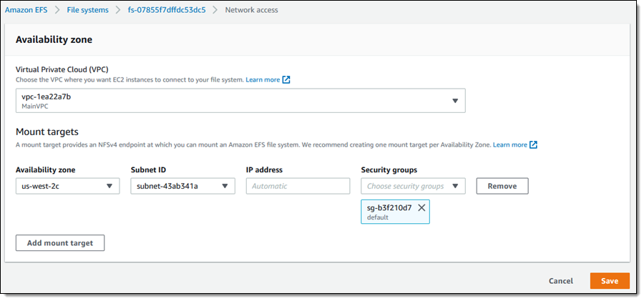Open Learn more link for mount targets

pos(509,145)
